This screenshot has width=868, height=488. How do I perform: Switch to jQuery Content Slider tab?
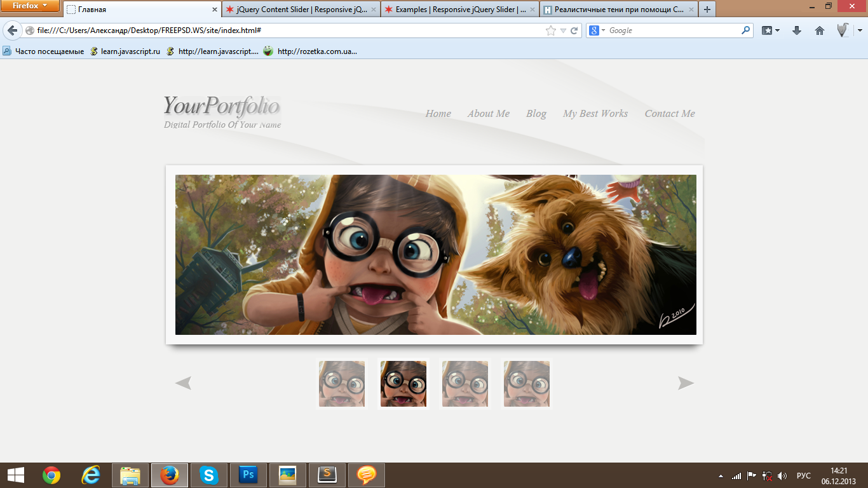pos(302,10)
